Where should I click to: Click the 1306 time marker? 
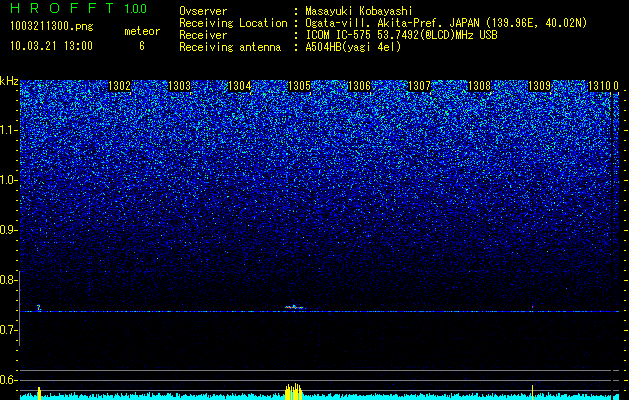click(359, 86)
